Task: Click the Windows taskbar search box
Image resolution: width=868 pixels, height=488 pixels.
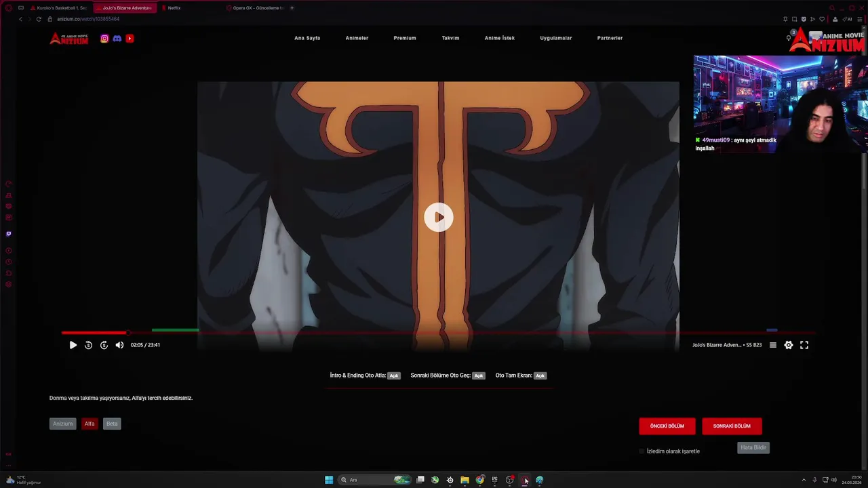Action: tap(376, 480)
